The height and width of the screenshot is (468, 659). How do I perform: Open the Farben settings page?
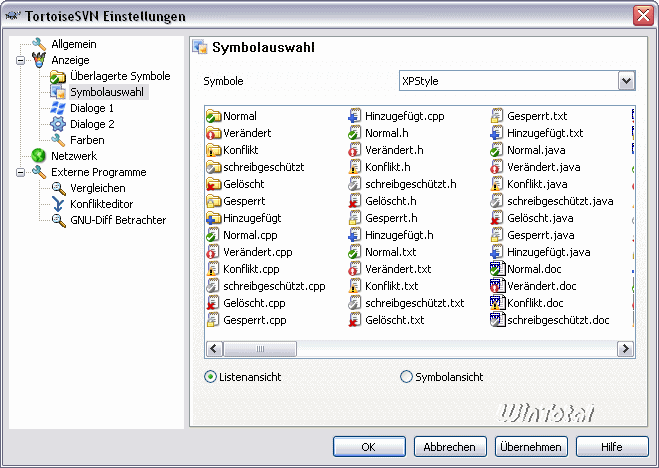pyautogui.click(x=87, y=140)
